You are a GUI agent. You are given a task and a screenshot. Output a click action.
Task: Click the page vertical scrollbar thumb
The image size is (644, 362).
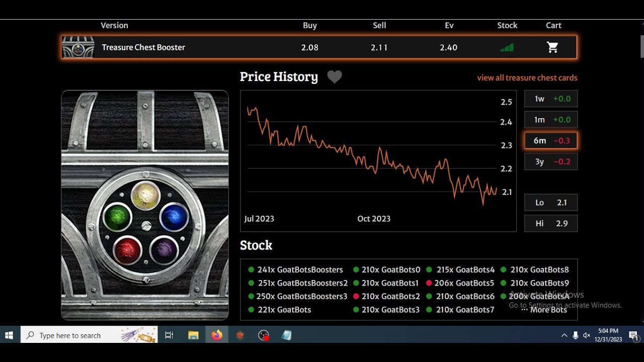(641, 47)
